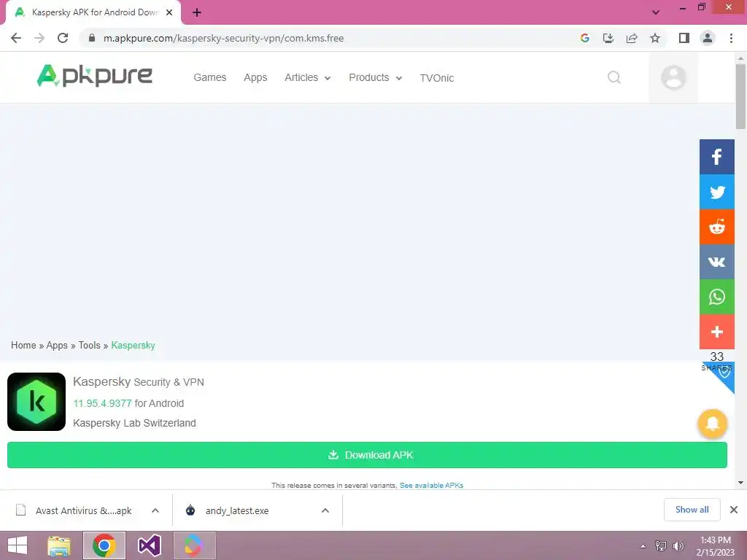The image size is (747, 560).
Task: Click the address bar URL
Action: pos(223,38)
